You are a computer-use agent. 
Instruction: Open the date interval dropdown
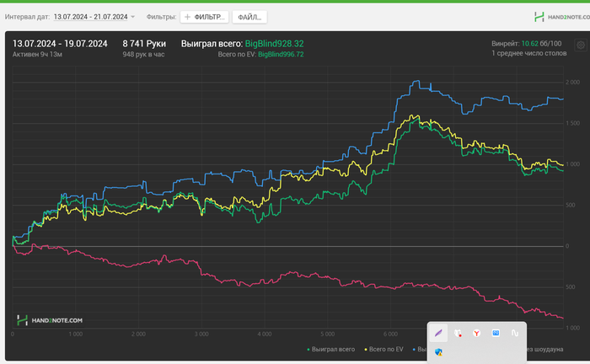click(91, 17)
